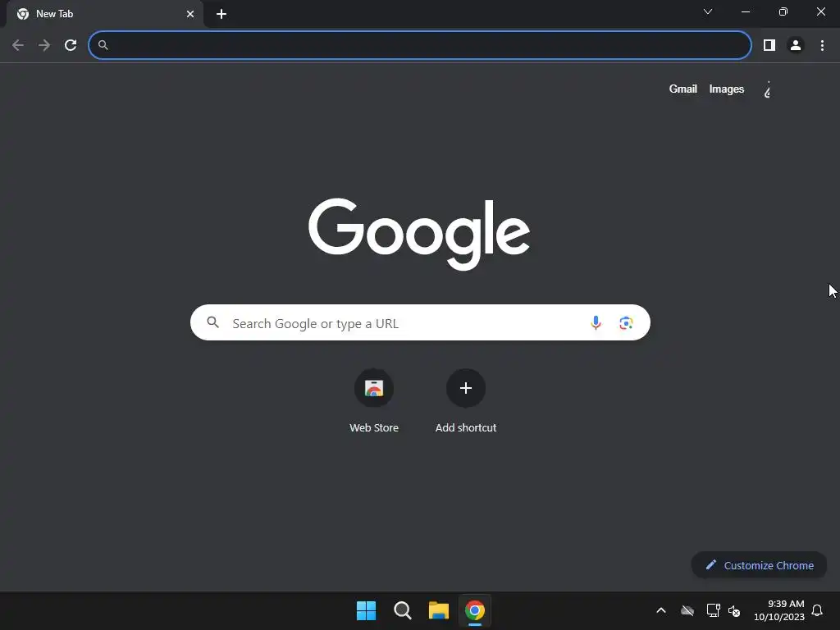Close the New Tab tab
This screenshot has height=630, width=840.
pos(190,14)
